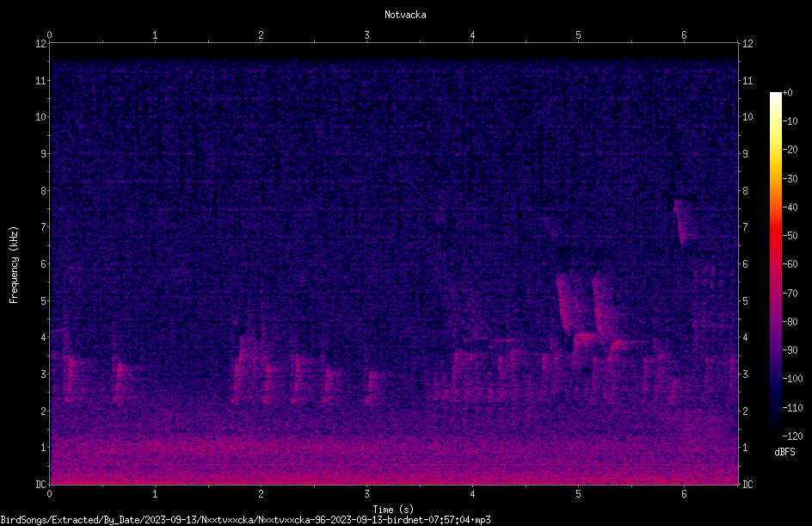Screen dimensions: 812x526
Task: Click the 8 kHz label on right axis
Action: pos(745,191)
